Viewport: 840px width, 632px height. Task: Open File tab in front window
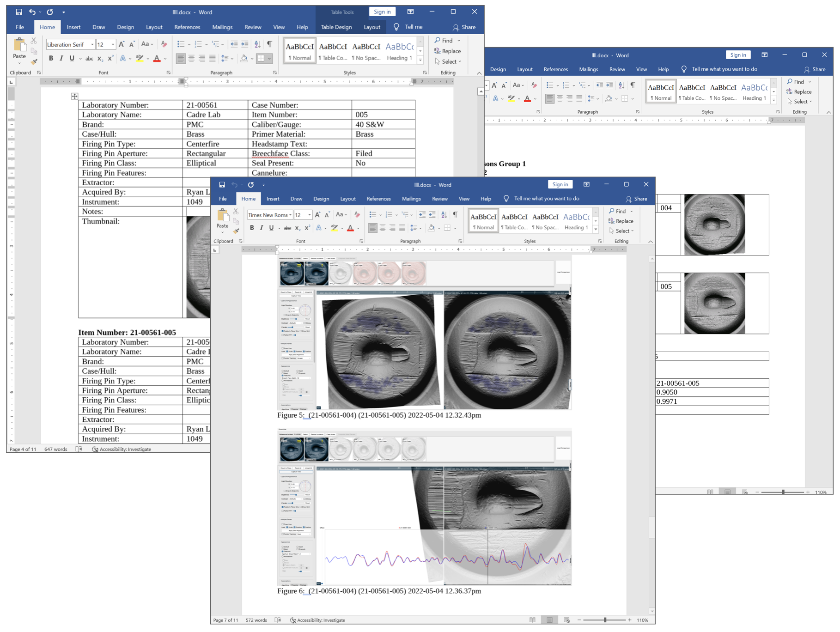[223, 199]
